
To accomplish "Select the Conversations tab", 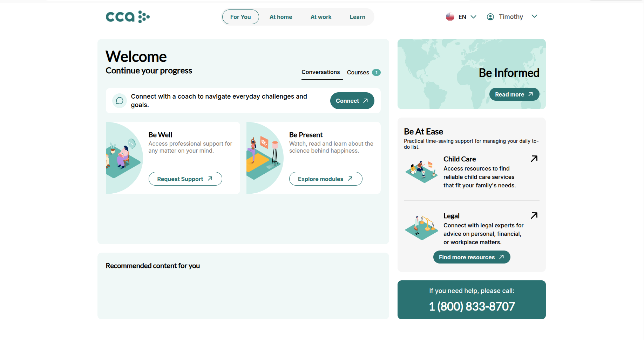I will pyautogui.click(x=320, y=72).
